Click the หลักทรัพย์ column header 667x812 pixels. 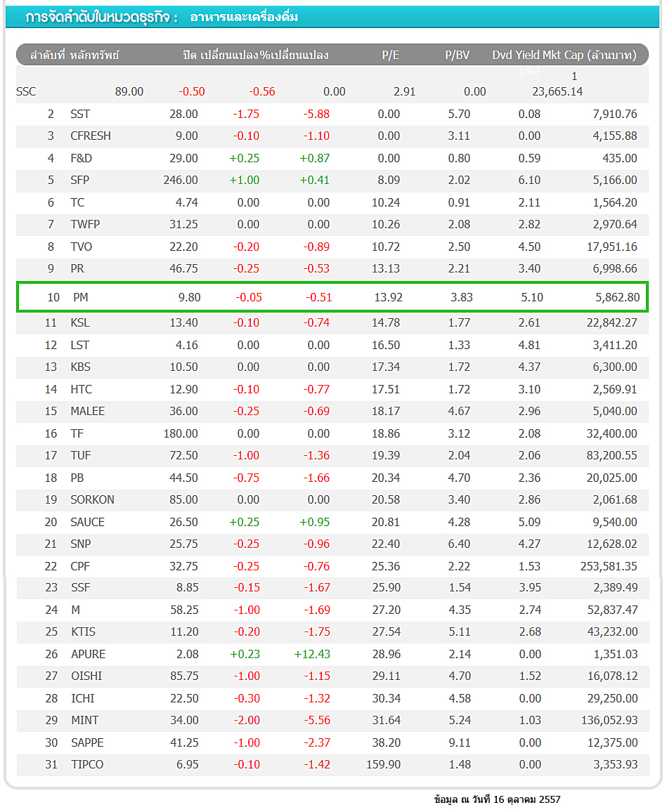pyautogui.click(x=95, y=55)
